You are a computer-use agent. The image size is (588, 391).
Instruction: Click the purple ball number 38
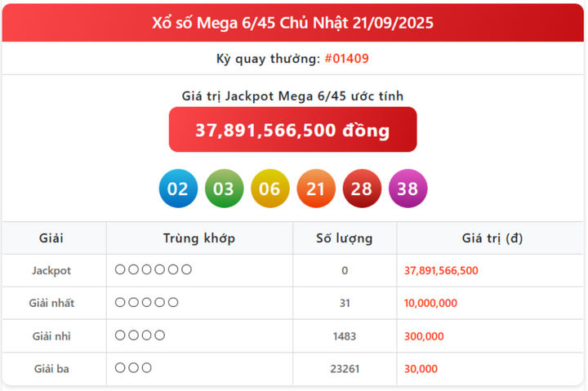pos(407,189)
